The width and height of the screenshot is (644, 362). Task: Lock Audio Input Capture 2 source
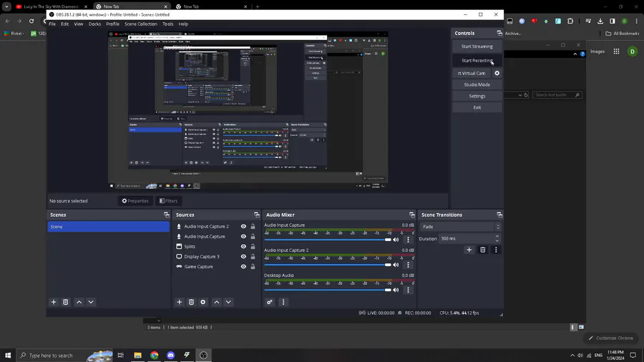point(253,227)
